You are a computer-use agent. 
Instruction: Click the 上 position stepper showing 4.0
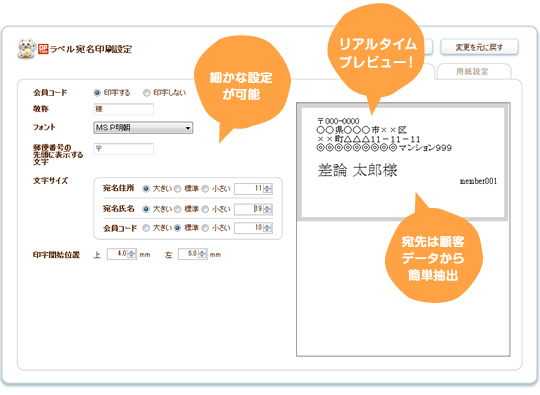pyautogui.click(x=122, y=254)
